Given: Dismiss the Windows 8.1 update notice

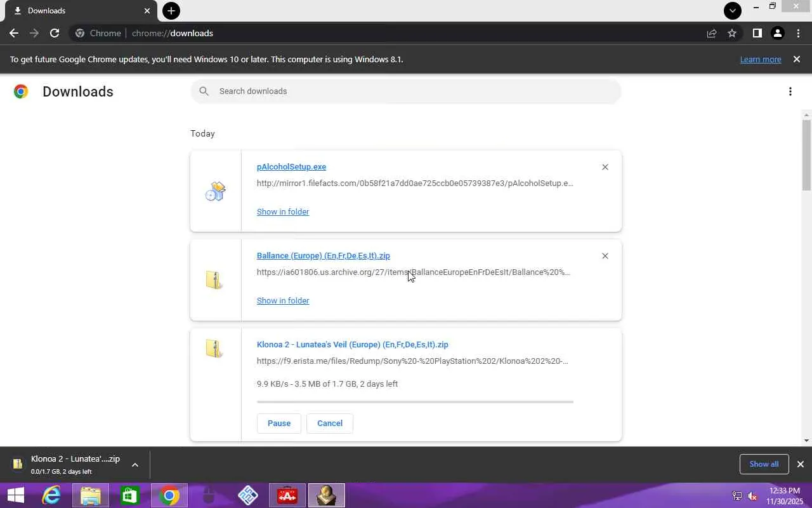Looking at the screenshot, I should click(797, 59).
